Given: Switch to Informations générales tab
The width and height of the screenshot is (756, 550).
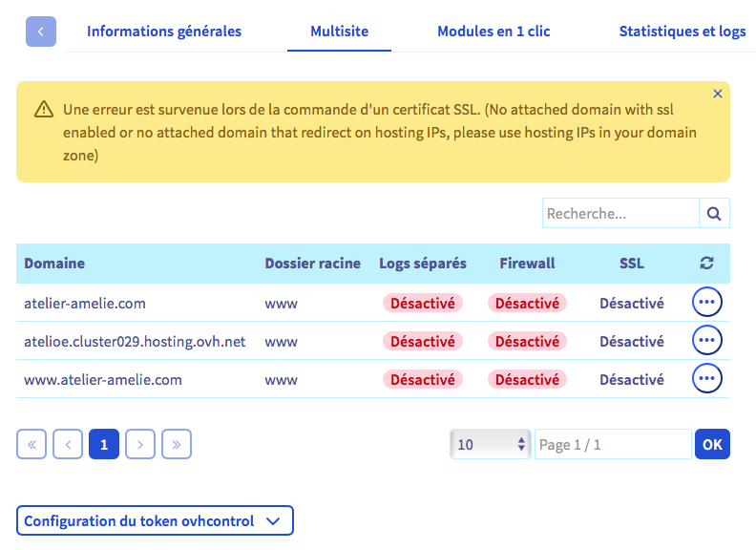Looking at the screenshot, I should [x=164, y=32].
